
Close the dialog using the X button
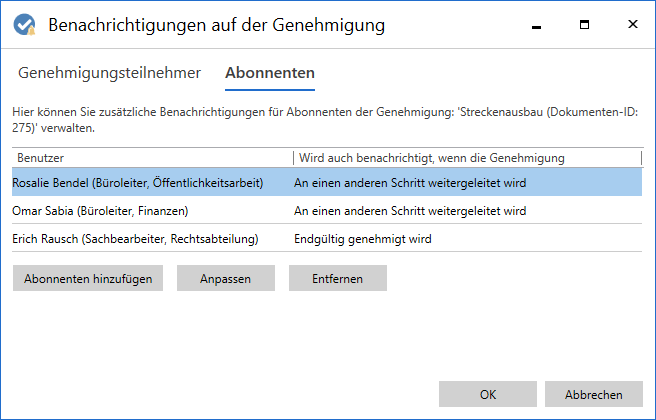[632, 24]
